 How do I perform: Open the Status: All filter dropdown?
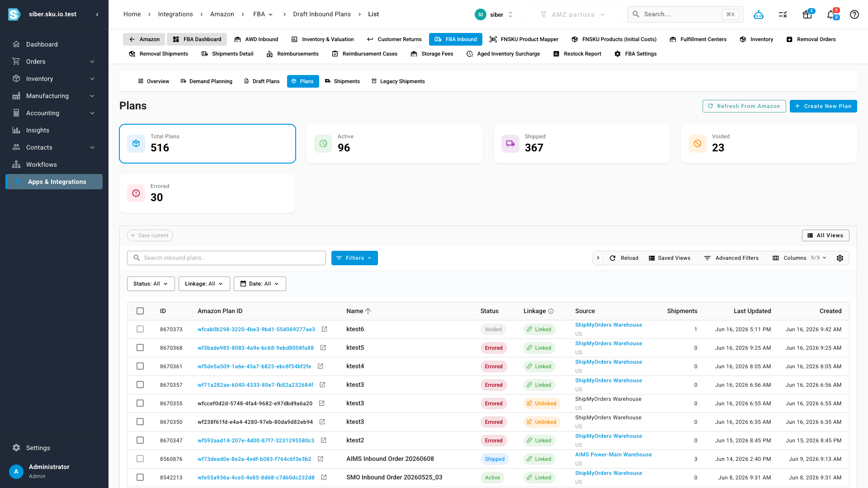(151, 284)
